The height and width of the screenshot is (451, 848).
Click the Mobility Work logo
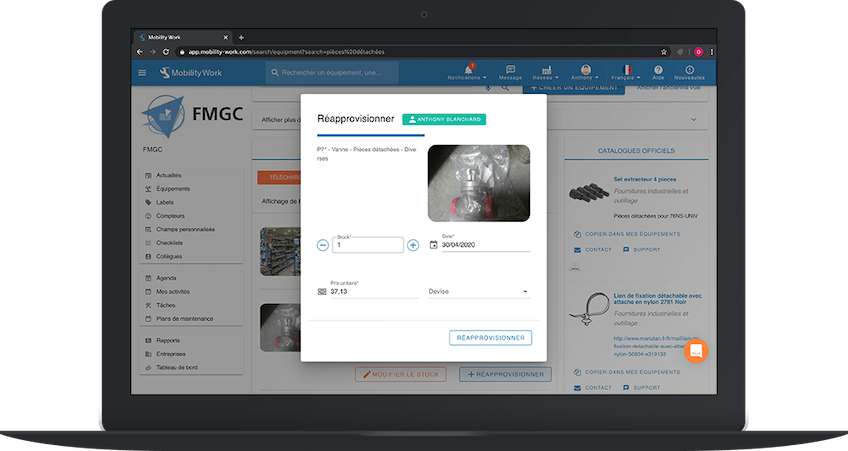(x=191, y=72)
